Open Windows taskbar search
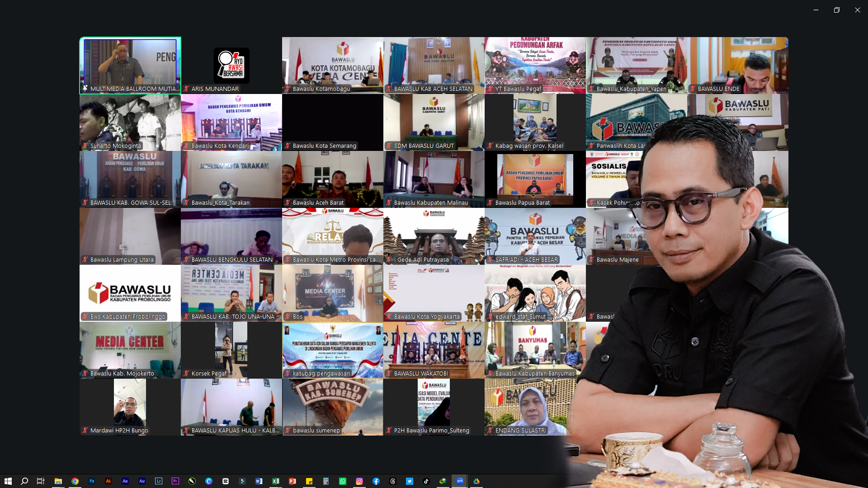Image resolution: width=868 pixels, height=488 pixels. [25, 481]
